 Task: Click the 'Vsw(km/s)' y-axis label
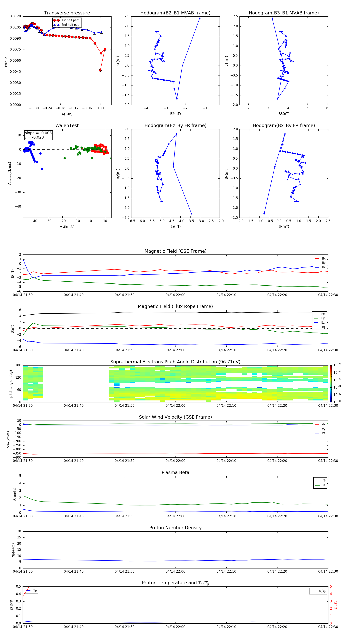(x=8, y=439)
